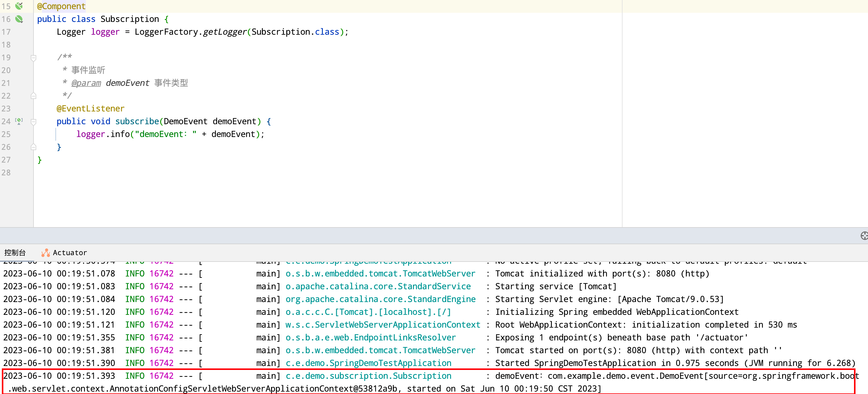Click the 'Starting service [Tomcat]' log message
Image resolution: width=868 pixels, height=394 pixels.
[x=556, y=286]
